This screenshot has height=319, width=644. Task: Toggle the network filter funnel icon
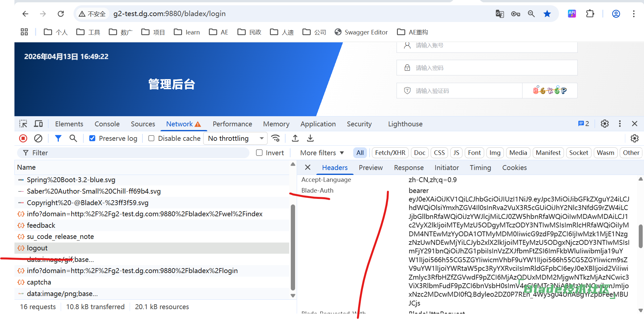[x=58, y=138]
